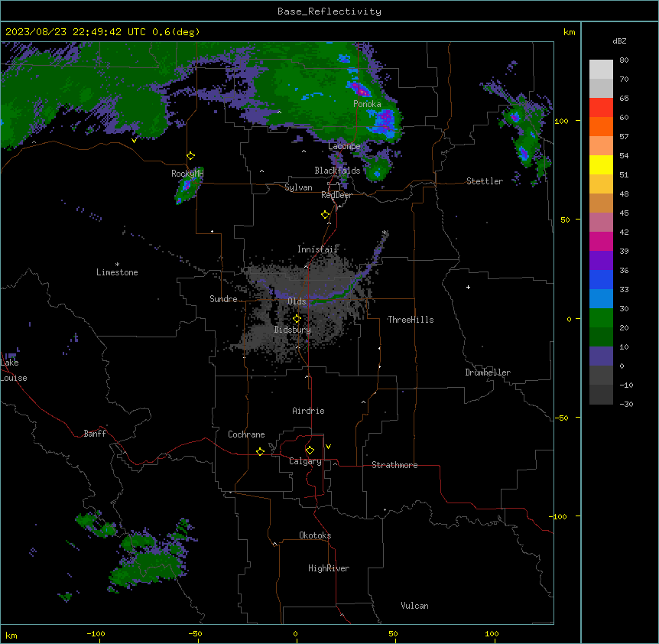Viewport: 659px width, 644px height.
Task: Select the bright green 20-30 dBZ swatch
Action: click(x=601, y=318)
